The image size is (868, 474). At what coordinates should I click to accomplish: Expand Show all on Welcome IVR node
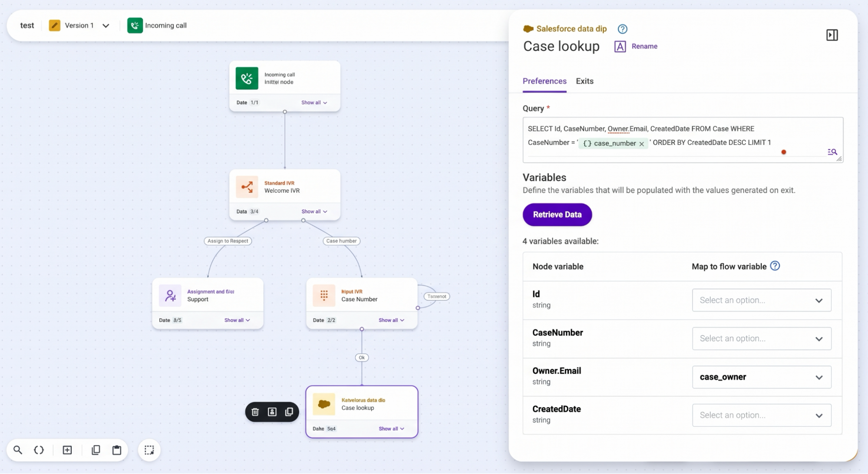tap(314, 211)
